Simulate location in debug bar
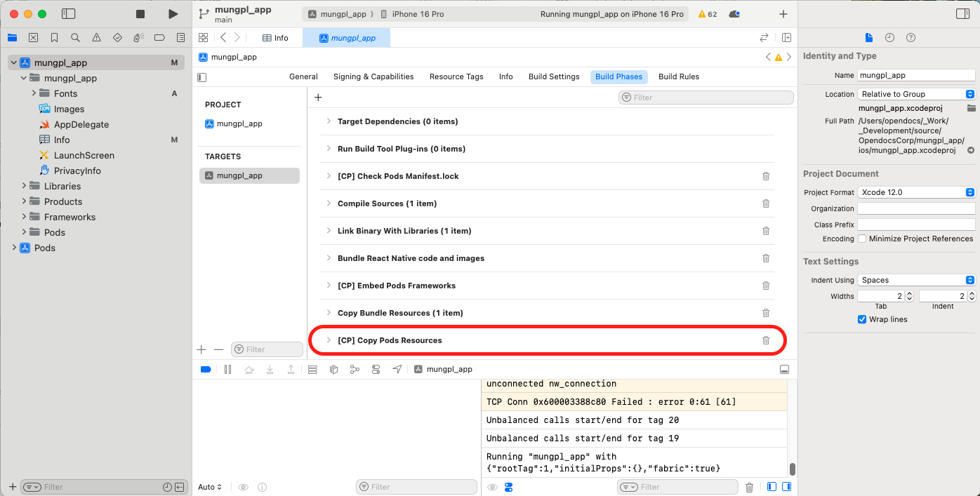This screenshot has width=980, height=496. (x=397, y=369)
